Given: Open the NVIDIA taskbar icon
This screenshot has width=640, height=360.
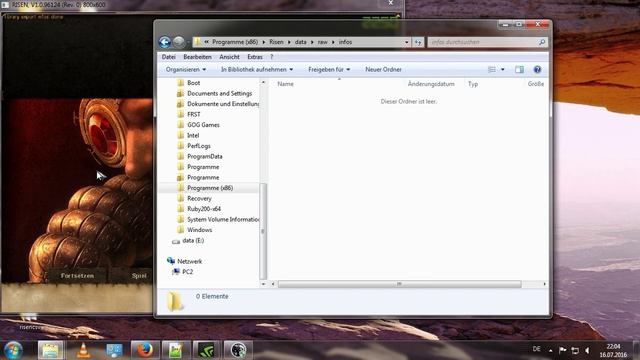Looking at the screenshot, I should tap(206, 350).
